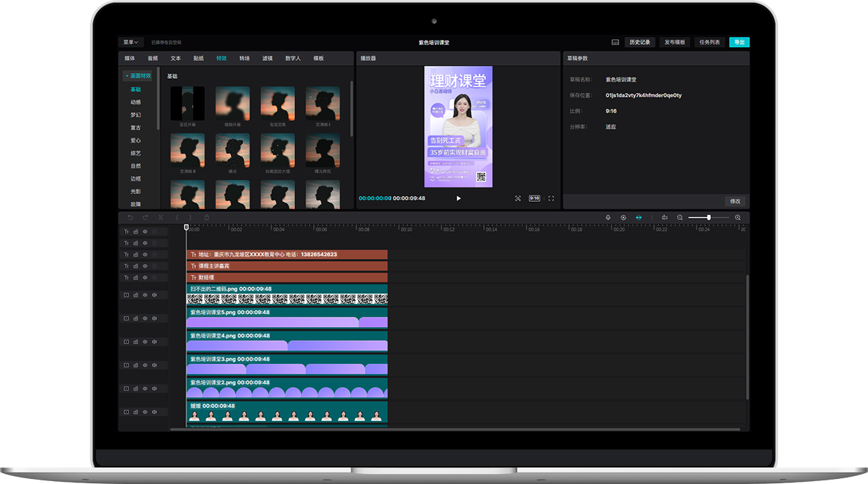Switch to the 转场 tab
The image size is (868, 484).
pyautogui.click(x=244, y=58)
